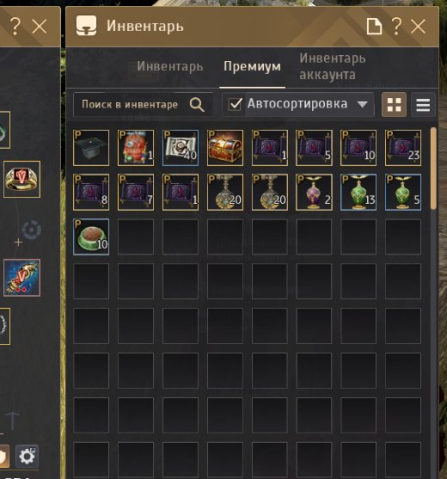Switch to Инвентарь аккаунта tab

332,66
